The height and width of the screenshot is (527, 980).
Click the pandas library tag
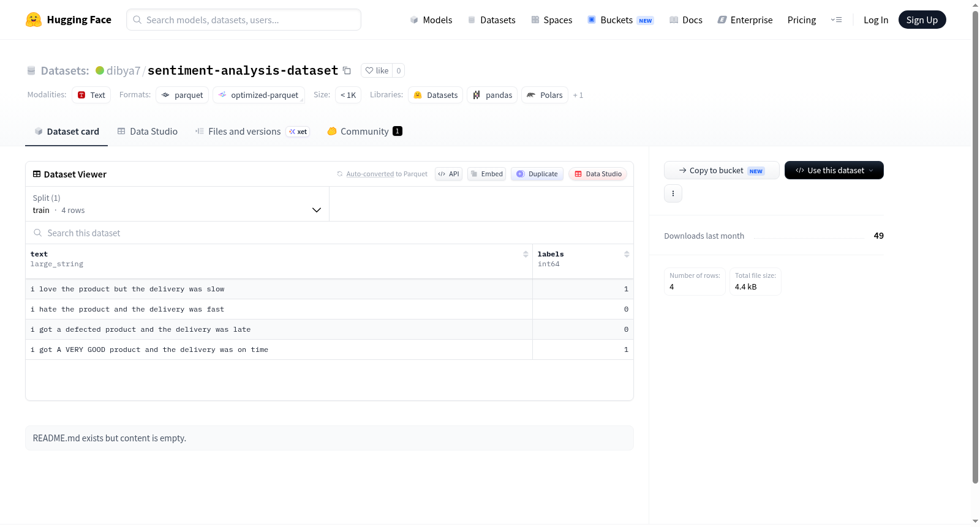[492, 95]
